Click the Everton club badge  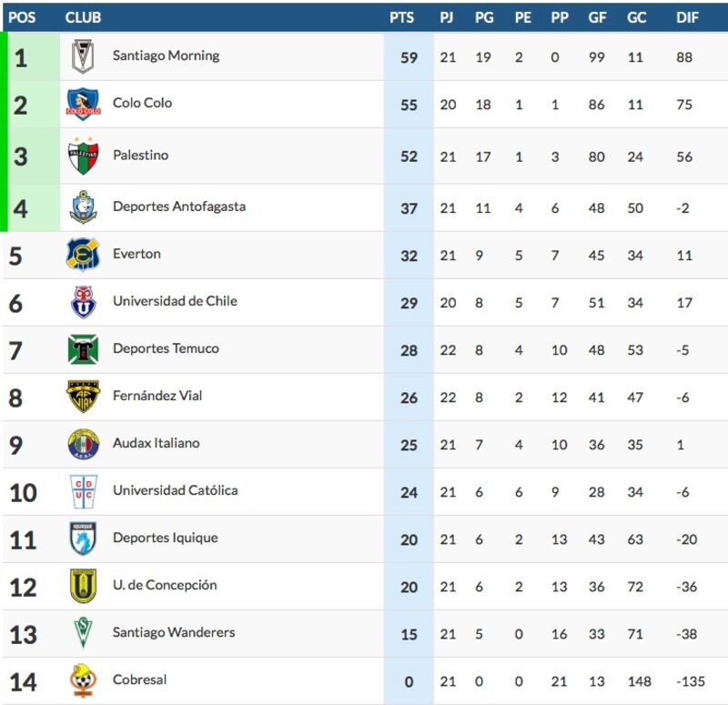pos(84,255)
